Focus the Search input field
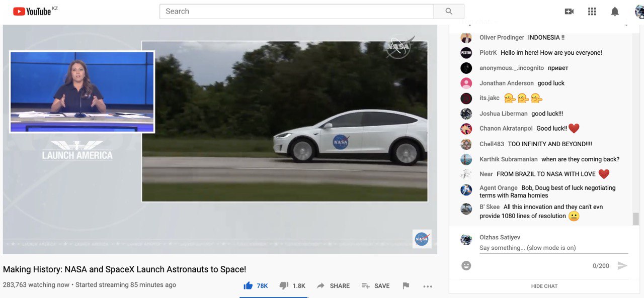This screenshot has width=644, height=298. 296,11
